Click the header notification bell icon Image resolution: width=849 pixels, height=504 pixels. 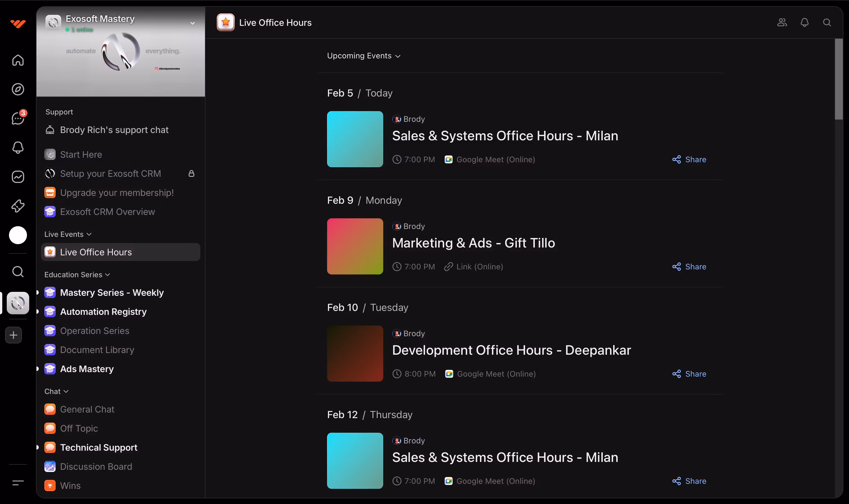coord(804,22)
